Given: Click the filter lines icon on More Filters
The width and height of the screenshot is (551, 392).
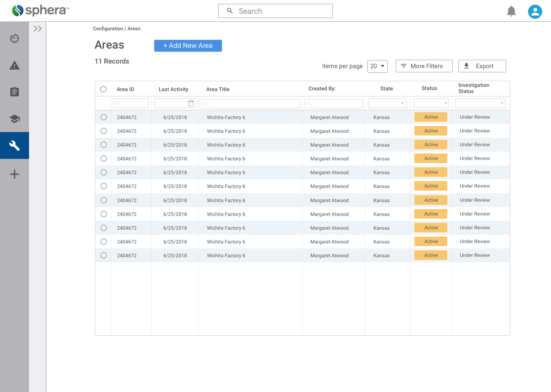Looking at the screenshot, I should [x=403, y=66].
